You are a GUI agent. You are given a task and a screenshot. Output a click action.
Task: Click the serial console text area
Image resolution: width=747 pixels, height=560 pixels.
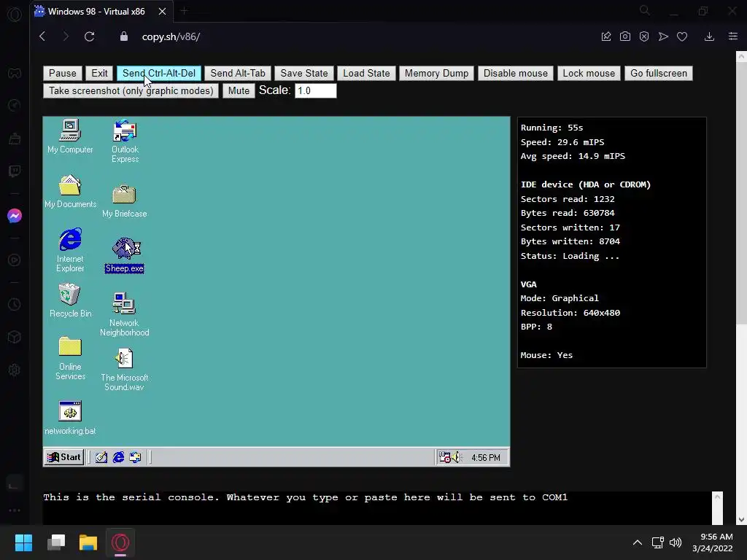377,508
